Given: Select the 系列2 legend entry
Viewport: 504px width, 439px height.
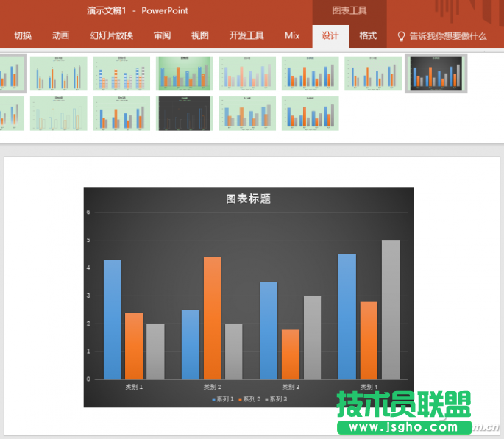Looking at the screenshot, I should coord(249,399).
